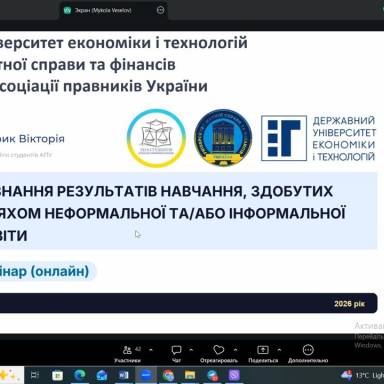Click the name 'Вікторія' on the slide
Image resolution: width=384 pixels, height=384 pixels.
point(42,139)
